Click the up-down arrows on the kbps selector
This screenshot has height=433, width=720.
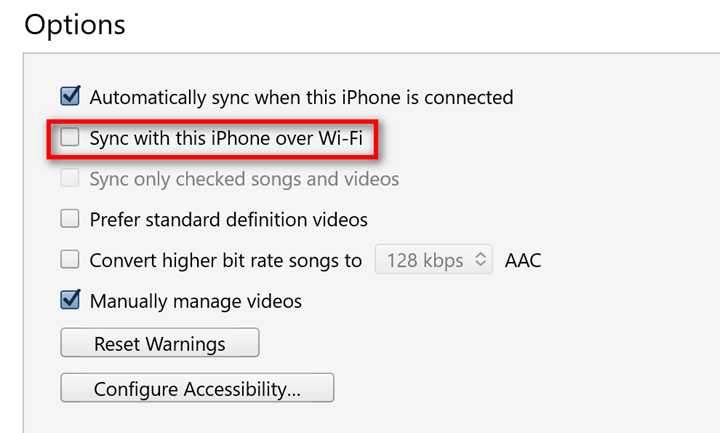pos(480,259)
